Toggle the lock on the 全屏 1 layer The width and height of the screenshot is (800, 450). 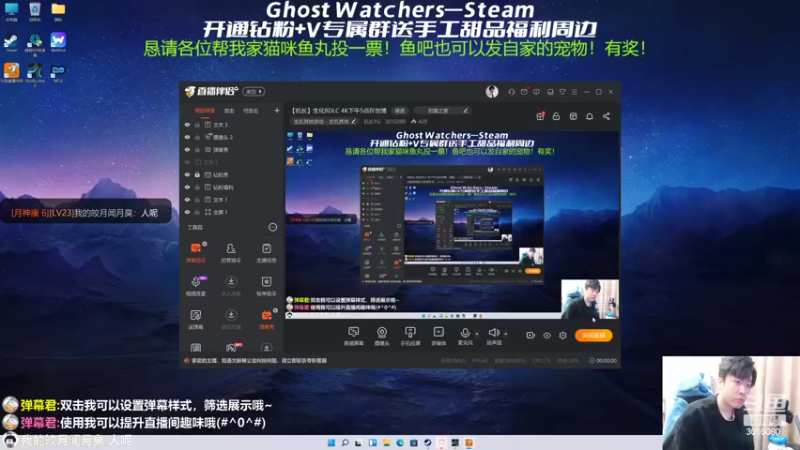tap(197, 212)
